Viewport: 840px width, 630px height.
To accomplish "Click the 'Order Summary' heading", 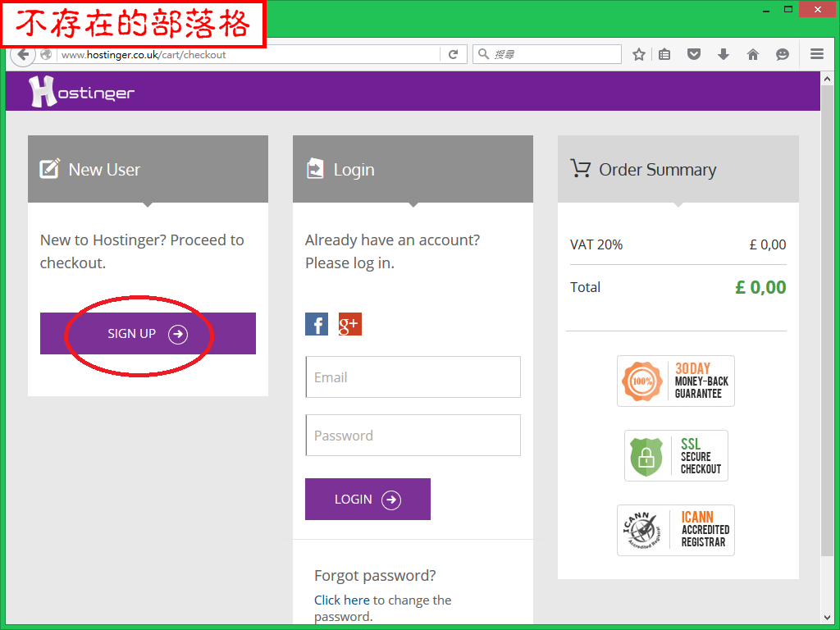I will click(657, 169).
